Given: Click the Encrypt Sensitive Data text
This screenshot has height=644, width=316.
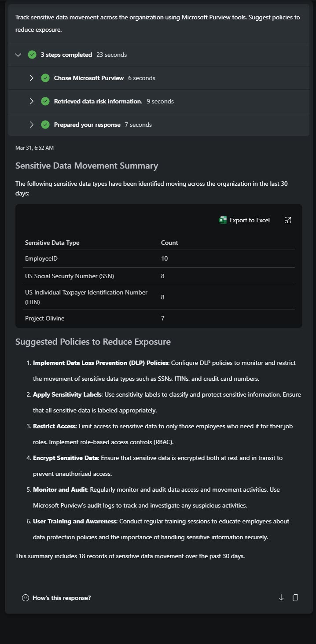Looking at the screenshot, I should pos(65,458).
